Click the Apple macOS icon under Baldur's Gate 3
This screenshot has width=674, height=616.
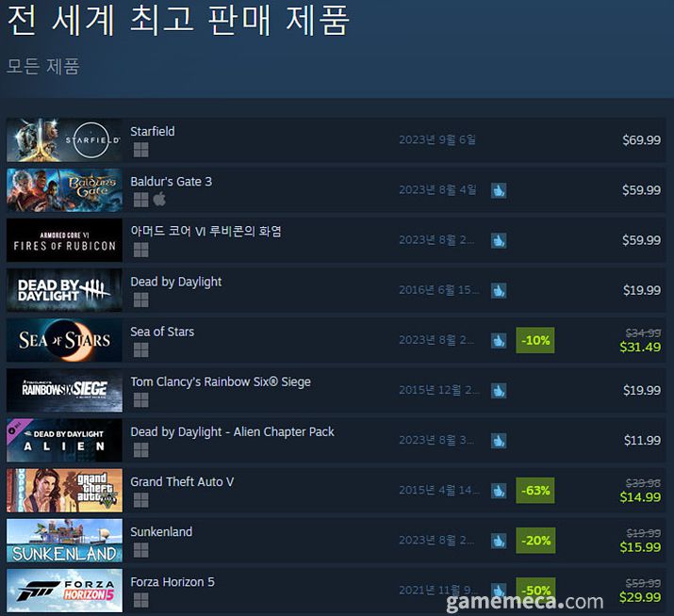point(159,200)
